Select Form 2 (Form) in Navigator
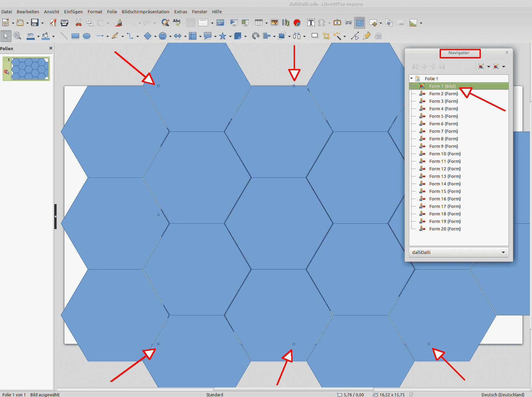The height and width of the screenshot is (397, 532). point(459,94)
